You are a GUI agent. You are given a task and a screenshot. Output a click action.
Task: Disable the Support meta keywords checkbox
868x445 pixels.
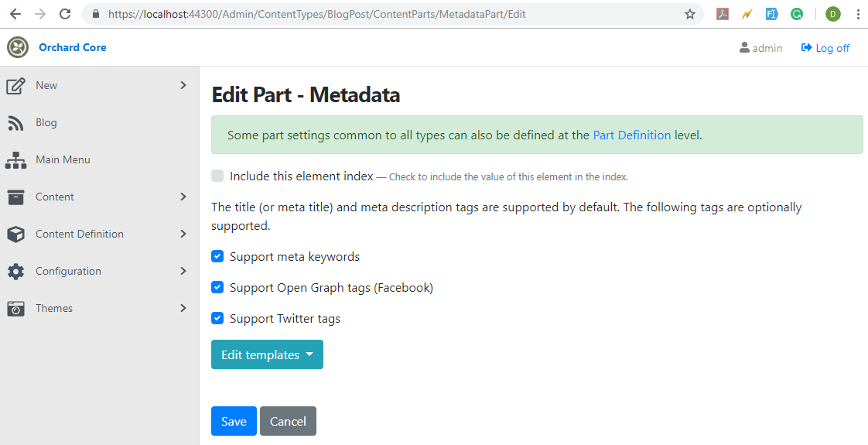coord(217,256)
